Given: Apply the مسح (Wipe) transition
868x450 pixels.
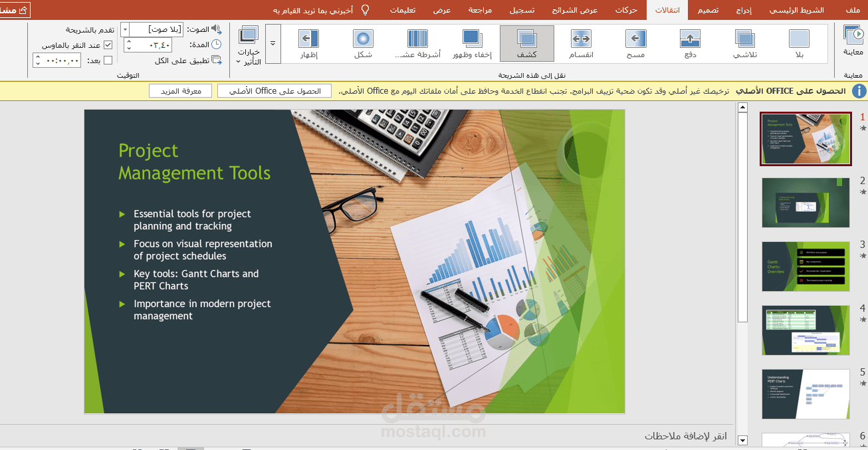Looking at the screenshot, I should click(x=635, y=44).
